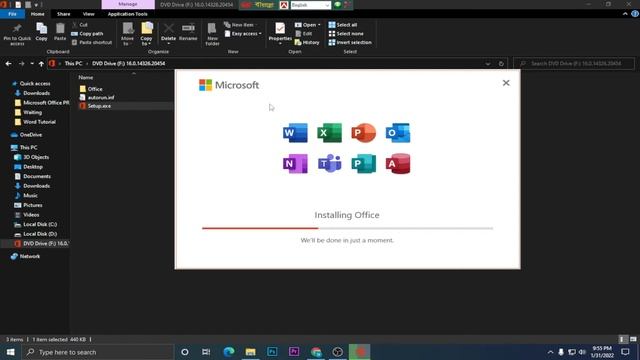
Task: Click the History command in the ribbon
Action: [x=307, y=42]
